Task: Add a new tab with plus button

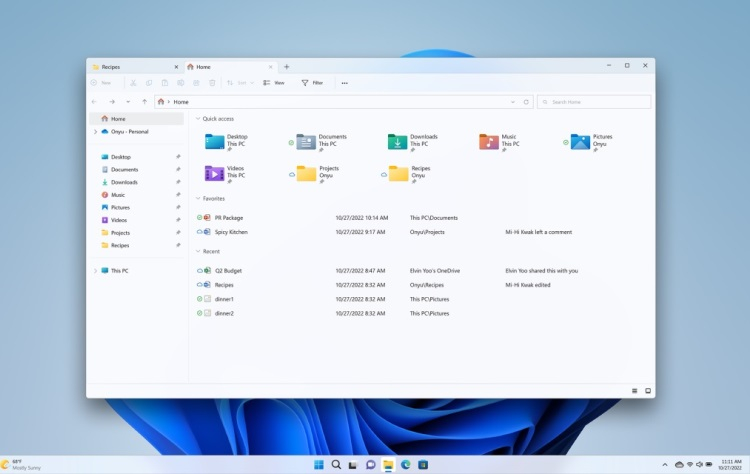Action: click(287, 67)
